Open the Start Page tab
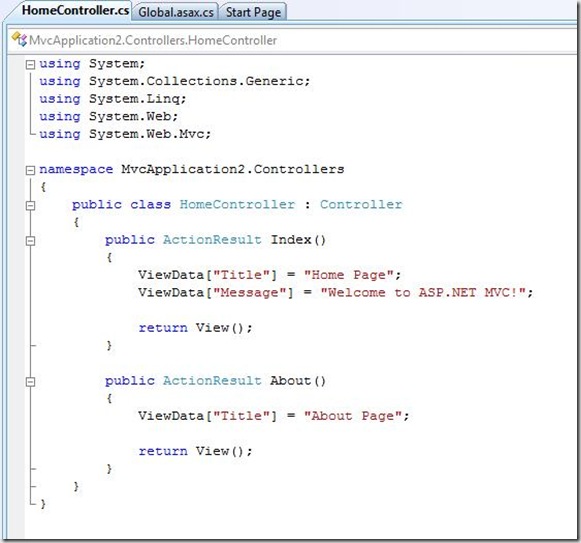 click(253, 12)
